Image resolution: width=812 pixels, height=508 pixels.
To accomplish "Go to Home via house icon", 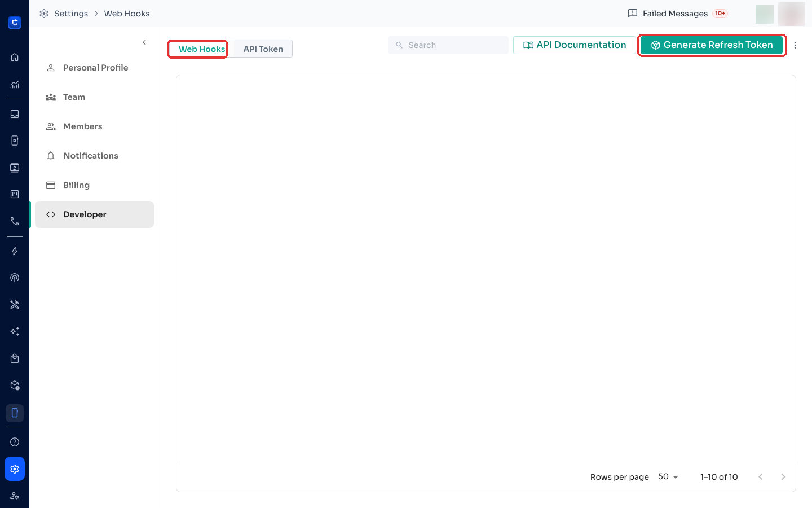I will (x=15, y=57).
